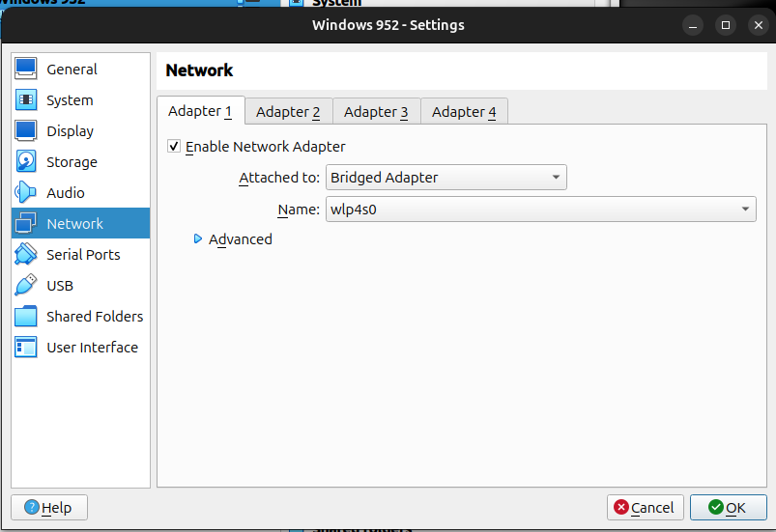The width and height of the screenshot is (776, 532).
Task: Select Shared Folders in settings list
Action: tap(80, 317)
